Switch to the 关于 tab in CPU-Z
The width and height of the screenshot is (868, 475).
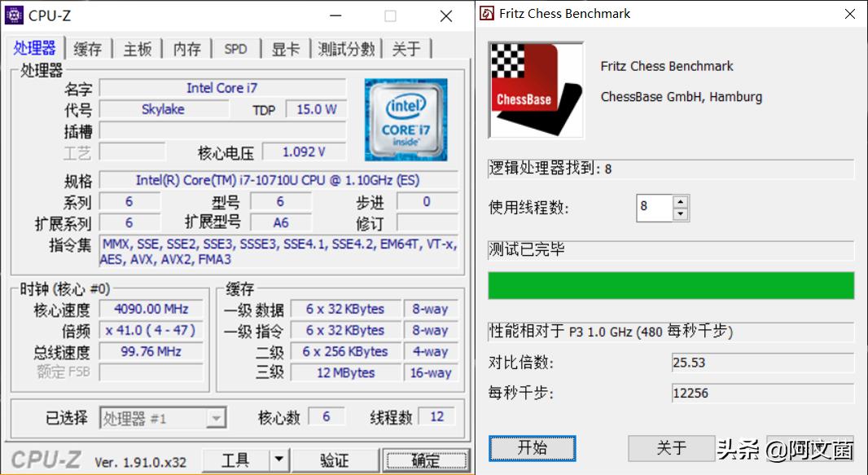click(x=406, y=49)
